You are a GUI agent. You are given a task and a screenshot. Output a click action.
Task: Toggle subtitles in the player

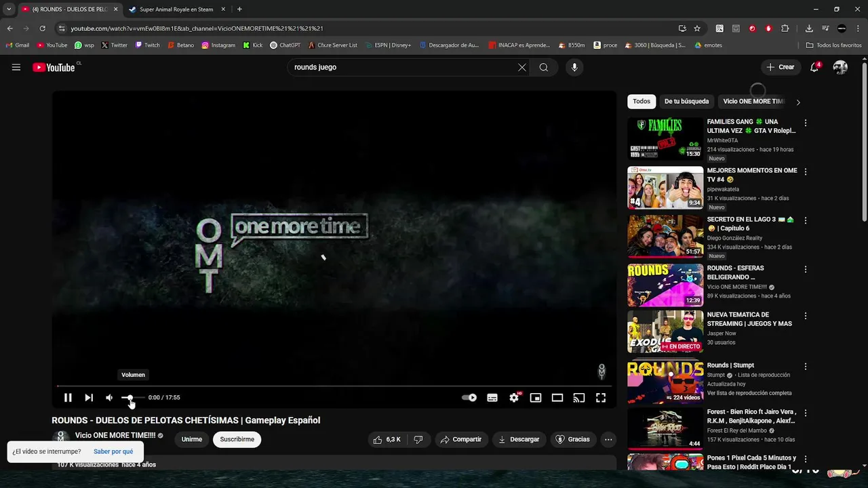click(x=492, y=398)
